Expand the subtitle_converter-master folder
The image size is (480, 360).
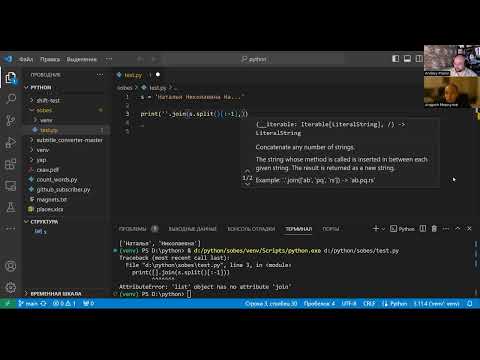[69, 140]
